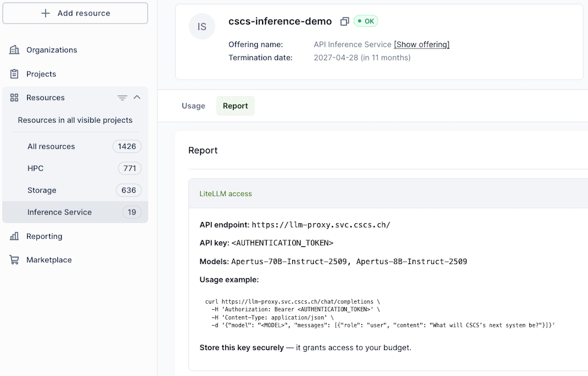Switch to the Report tab
Screen dimensions: 588x376
[x=235, y=106]
